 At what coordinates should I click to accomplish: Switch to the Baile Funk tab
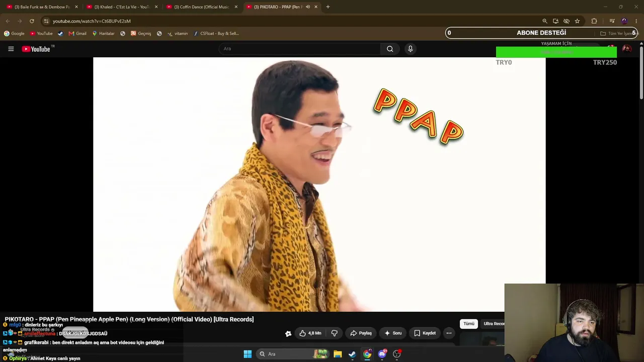(42, 7)
